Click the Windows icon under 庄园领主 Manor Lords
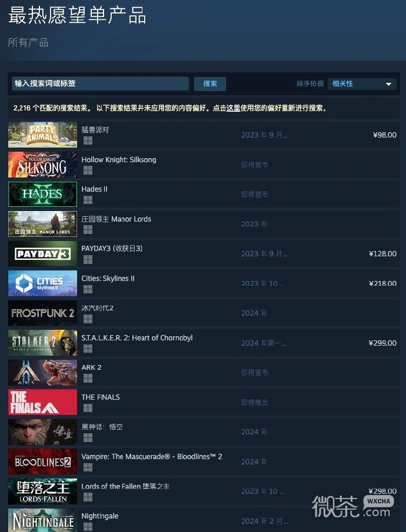 click(88, 230)
